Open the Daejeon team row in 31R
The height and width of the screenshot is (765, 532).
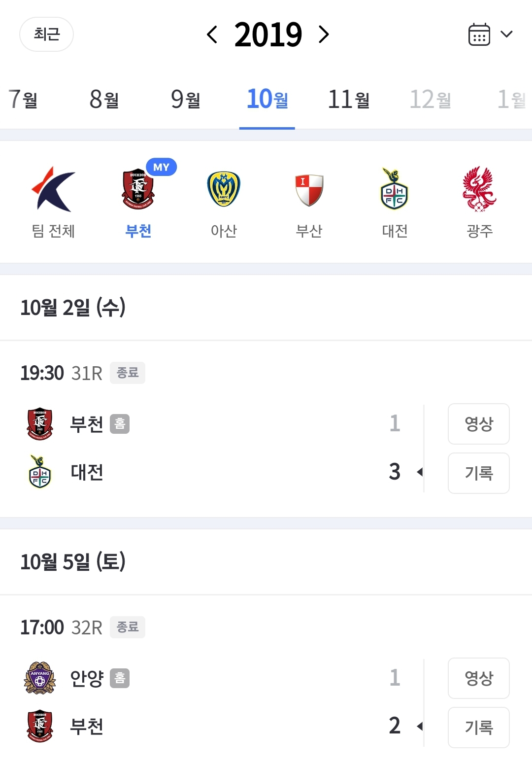pos(87,472)
